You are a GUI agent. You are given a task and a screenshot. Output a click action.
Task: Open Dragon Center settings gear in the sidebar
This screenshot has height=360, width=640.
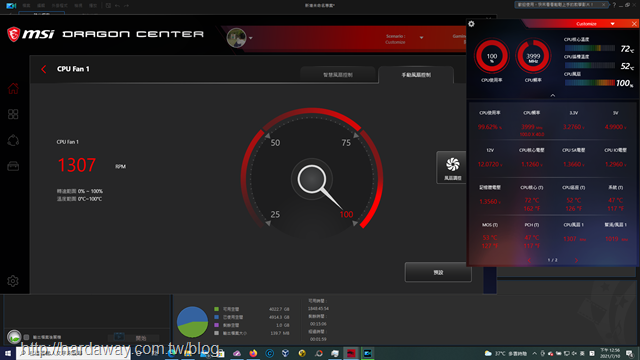point(13,281)
